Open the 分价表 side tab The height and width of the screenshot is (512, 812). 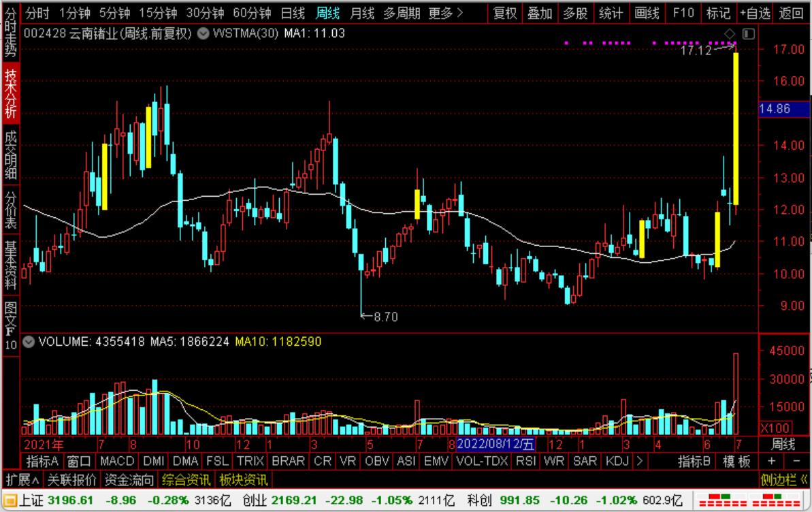click(10, 209)
